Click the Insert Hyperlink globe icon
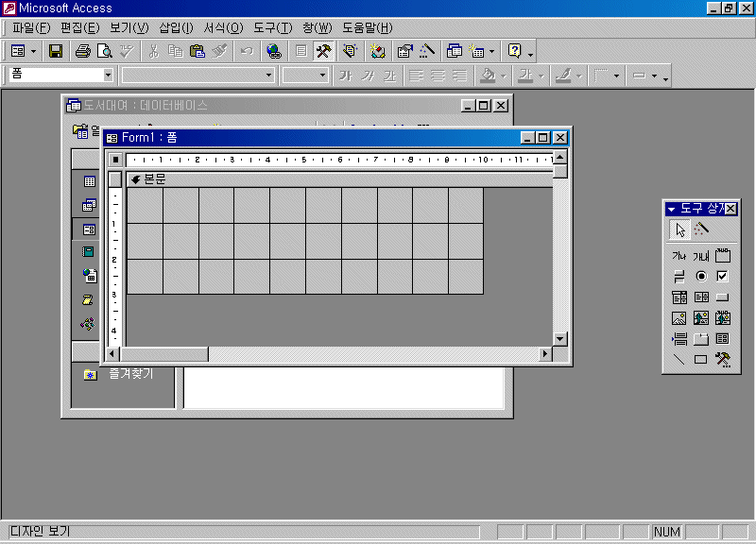The height and width of the screenshot is (544, 756). 274,51
